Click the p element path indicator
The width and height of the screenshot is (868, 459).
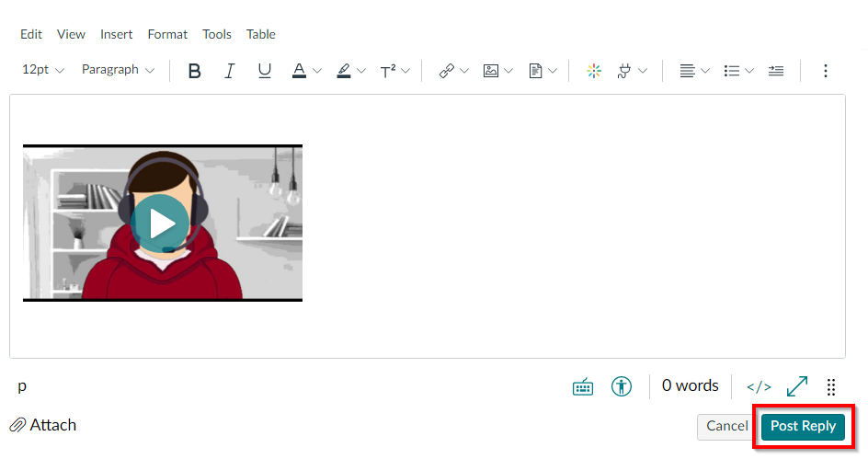click(x=22, y=387)
